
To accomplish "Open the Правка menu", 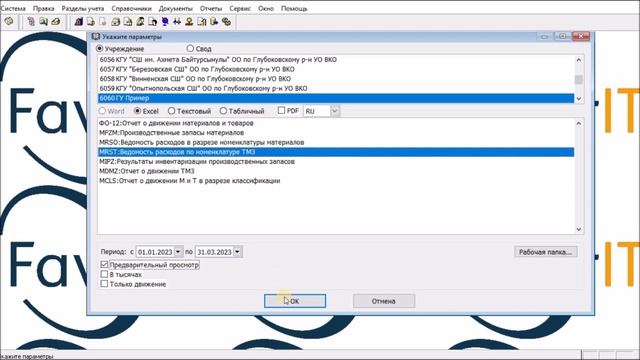I will point(43,8).
